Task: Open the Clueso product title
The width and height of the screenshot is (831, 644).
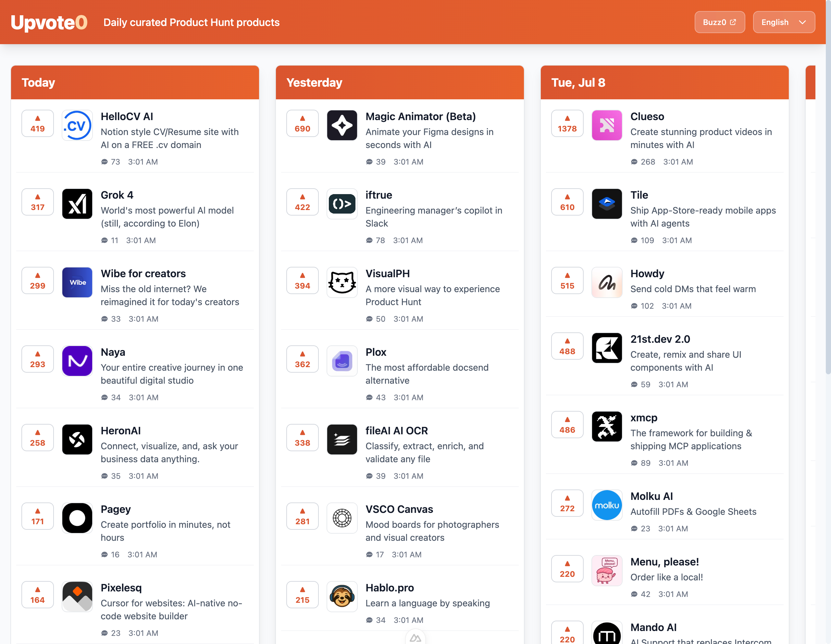Action: tap(647, 117)
